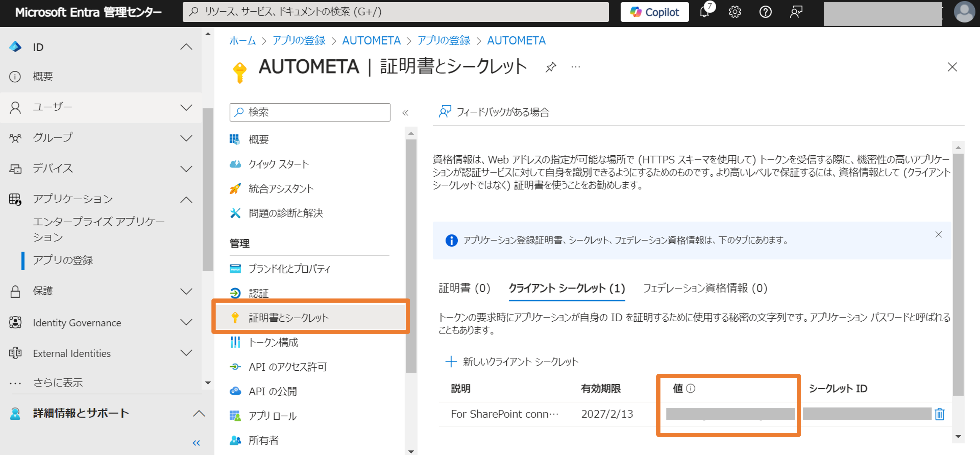
Task: Dismiss the info banner
Action: pos(938,234)
